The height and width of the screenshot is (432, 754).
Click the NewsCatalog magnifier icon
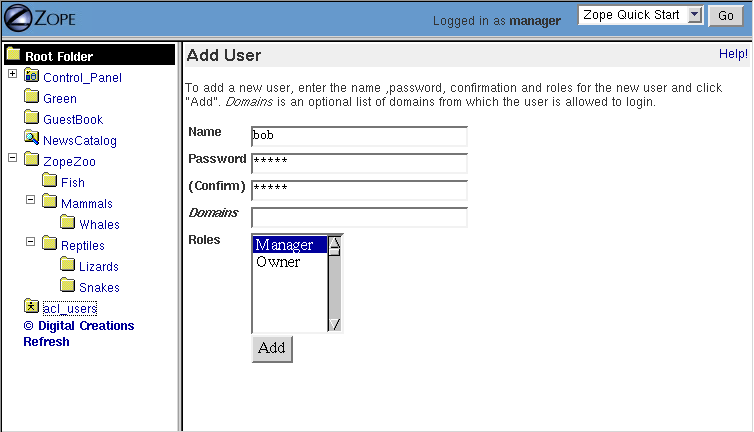32,139
